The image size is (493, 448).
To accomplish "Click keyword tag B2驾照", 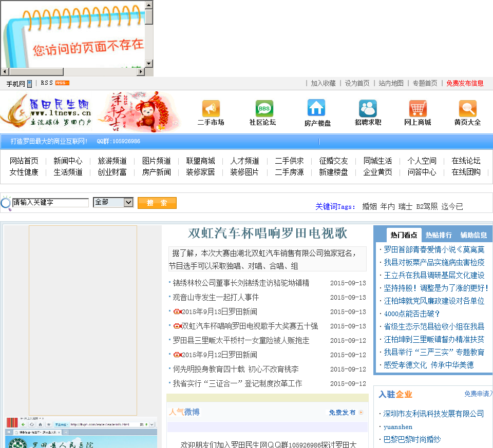I will coord(427,206).
